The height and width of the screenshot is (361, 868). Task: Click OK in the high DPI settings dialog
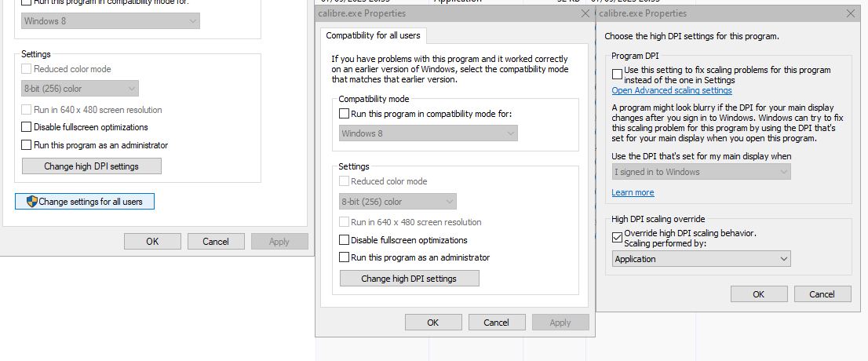click(759, 294)
